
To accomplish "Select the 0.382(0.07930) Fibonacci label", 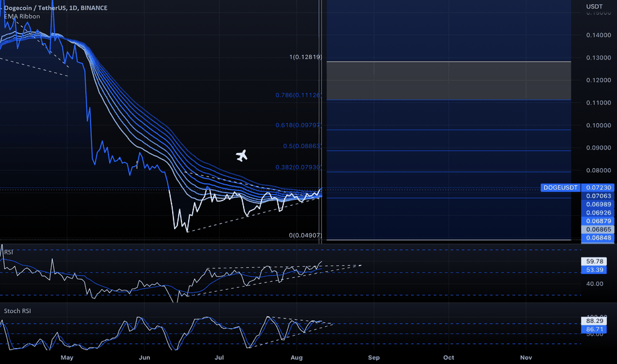I will [299, 167].
